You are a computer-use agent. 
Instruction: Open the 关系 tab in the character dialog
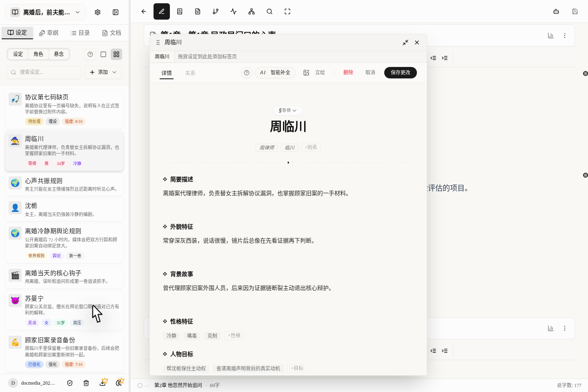pyautogui.click(x=190, y=73)
